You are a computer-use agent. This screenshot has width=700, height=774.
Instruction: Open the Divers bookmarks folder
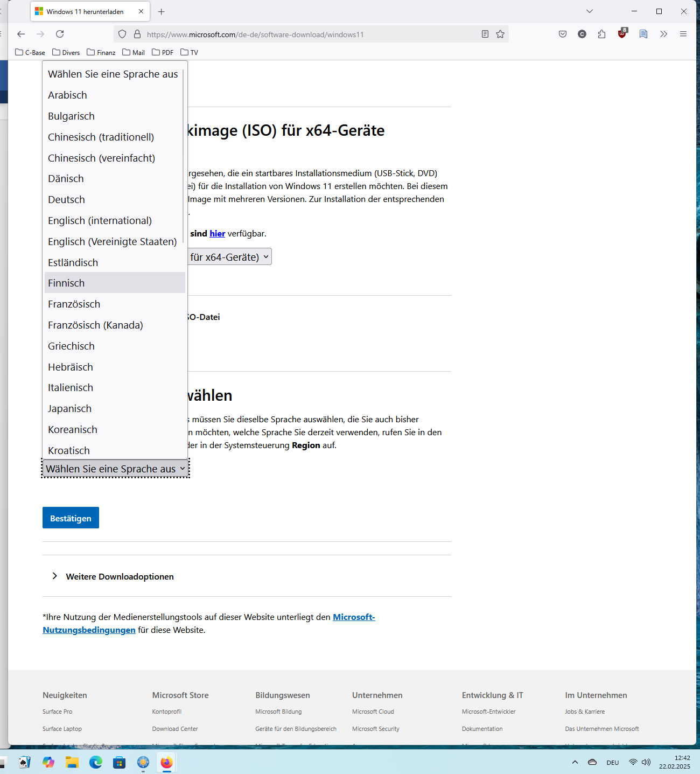pyautogui.click(x=66, y=52)
